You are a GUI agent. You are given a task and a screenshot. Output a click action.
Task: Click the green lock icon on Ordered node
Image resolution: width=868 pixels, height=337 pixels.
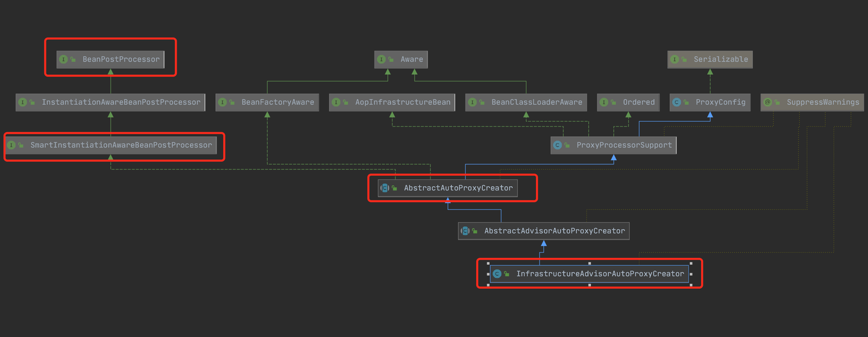pyautogui.click(x=614, y=102)
